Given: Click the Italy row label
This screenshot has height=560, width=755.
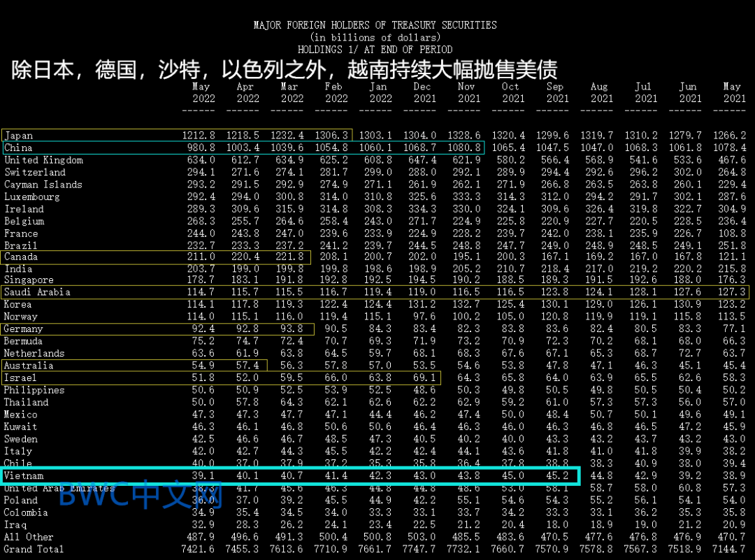Looking at the screenshot, I should (x=17, y=451).
